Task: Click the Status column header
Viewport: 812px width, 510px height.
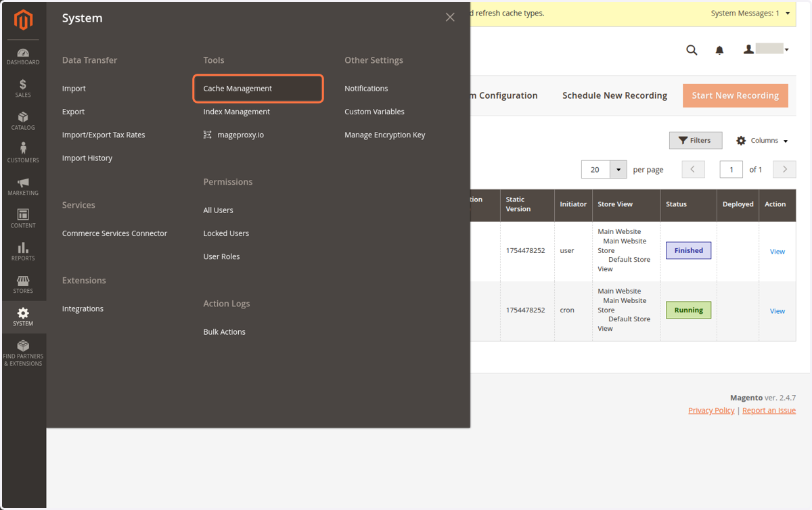Action: click(x=688, y=204)
